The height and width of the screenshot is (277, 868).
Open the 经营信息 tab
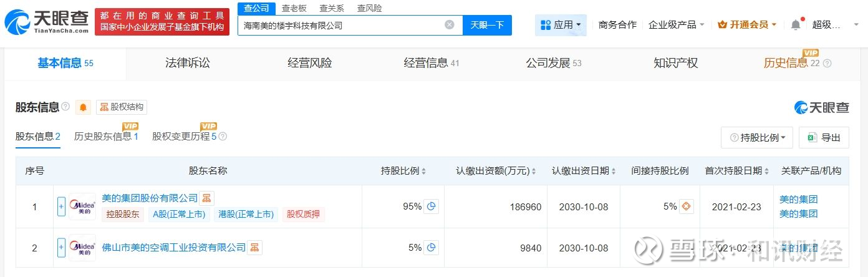click(x=432, y=63)
